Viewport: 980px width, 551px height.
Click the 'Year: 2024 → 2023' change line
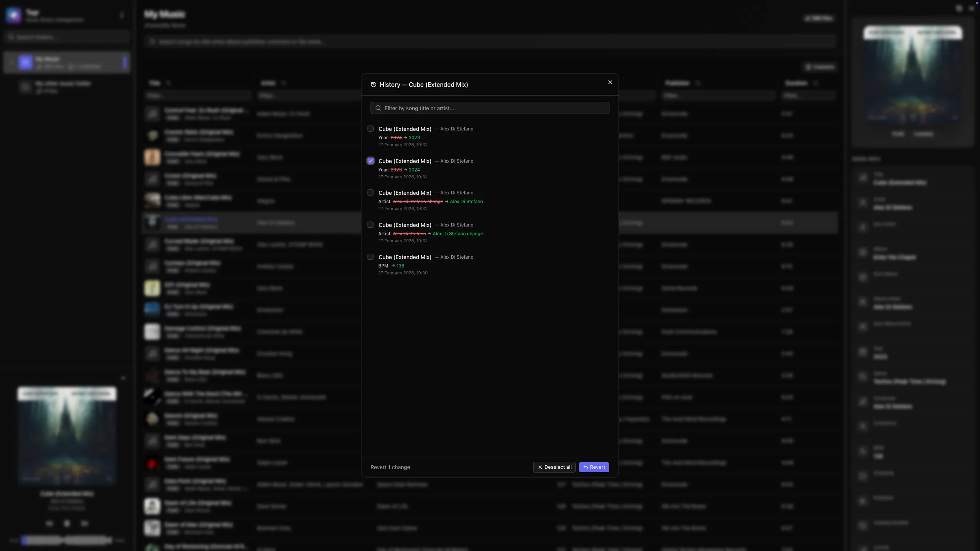tap(399, 138)
